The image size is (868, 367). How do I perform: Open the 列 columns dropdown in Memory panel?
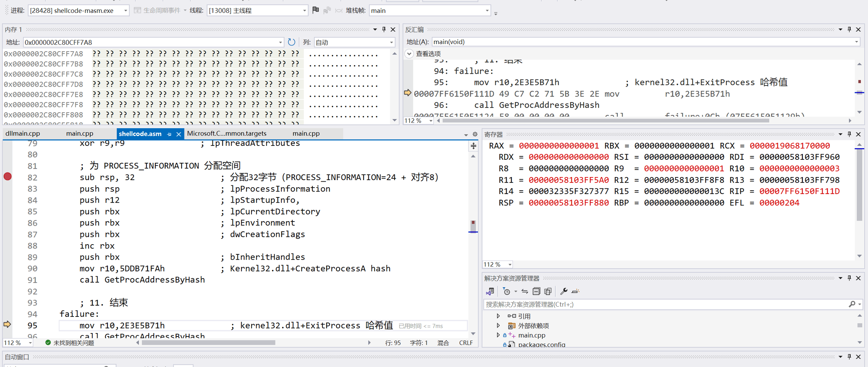(391, 42)
